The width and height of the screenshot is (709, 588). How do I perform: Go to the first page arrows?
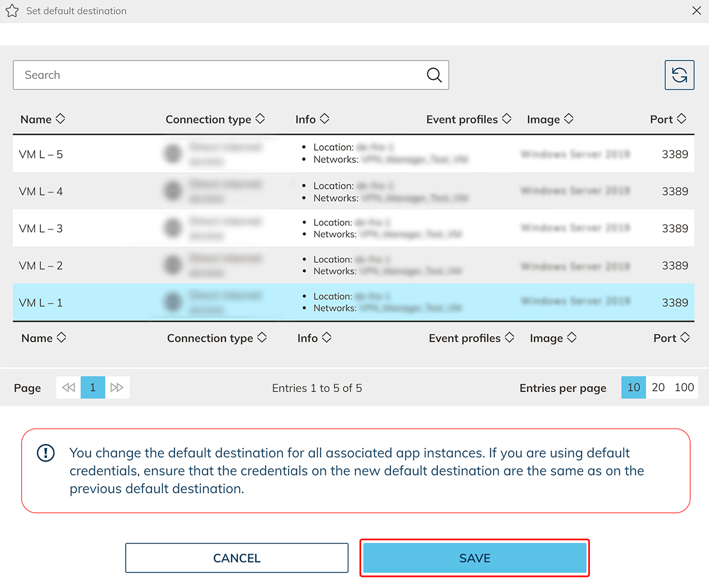coord(69,387)
